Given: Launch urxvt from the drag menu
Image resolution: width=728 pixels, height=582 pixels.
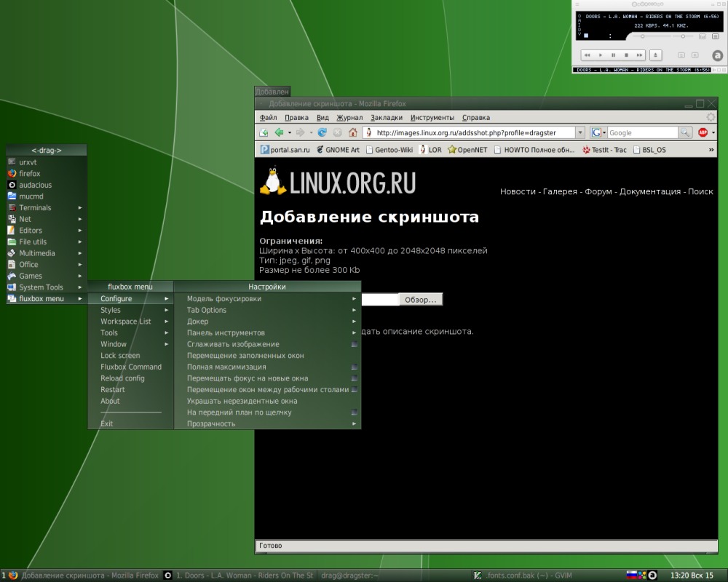Looking at the screenshot, I should 47,162.
